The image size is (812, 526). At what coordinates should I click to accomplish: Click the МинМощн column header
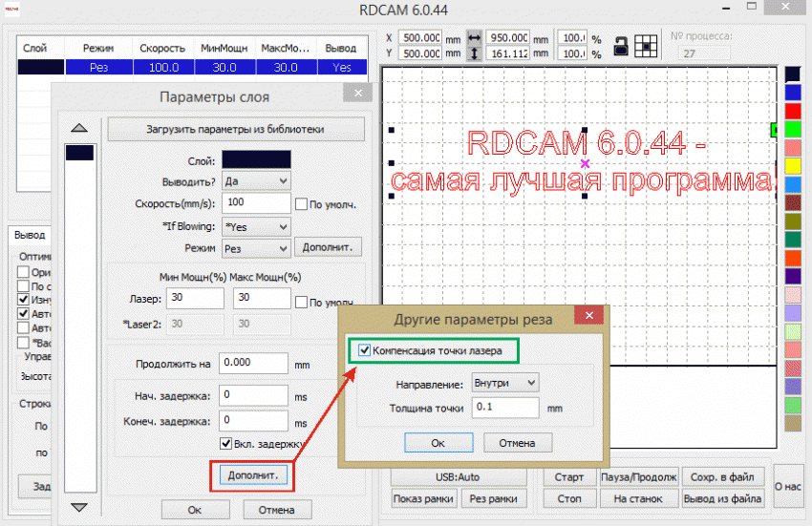point(224,48)
